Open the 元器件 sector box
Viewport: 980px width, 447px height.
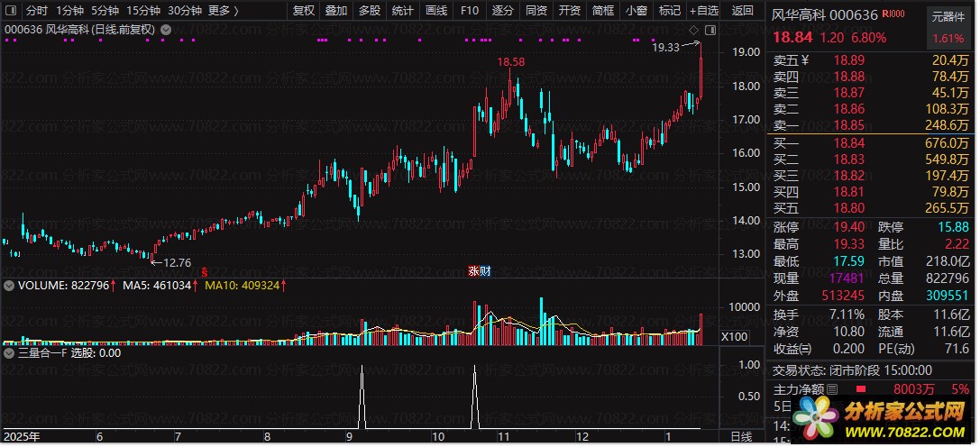pos(948,16)
